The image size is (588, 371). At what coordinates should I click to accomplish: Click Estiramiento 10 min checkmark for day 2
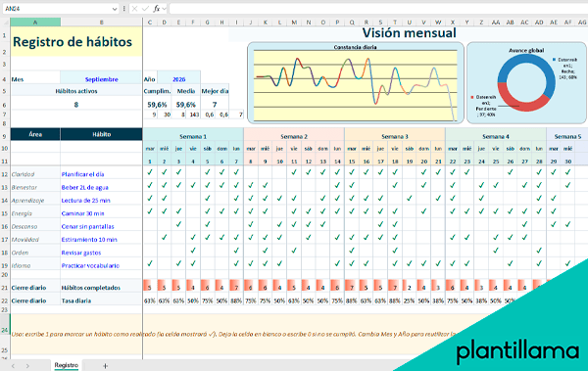165,237
